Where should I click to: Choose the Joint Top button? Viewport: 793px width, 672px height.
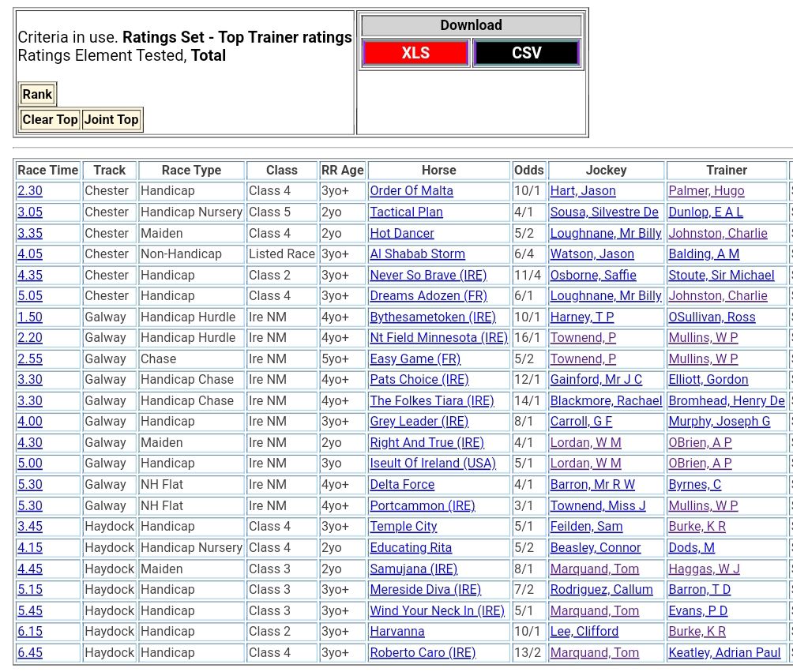[111, 120]
